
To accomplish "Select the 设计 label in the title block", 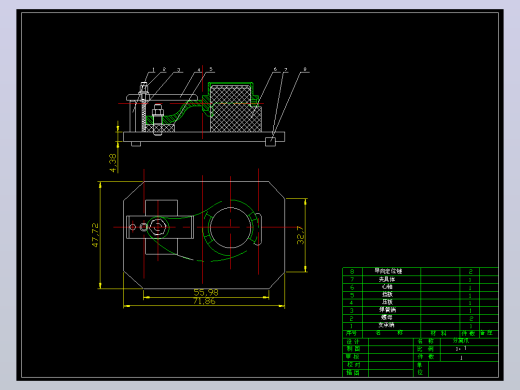I will pyautogui.click(x=353, y=341).
